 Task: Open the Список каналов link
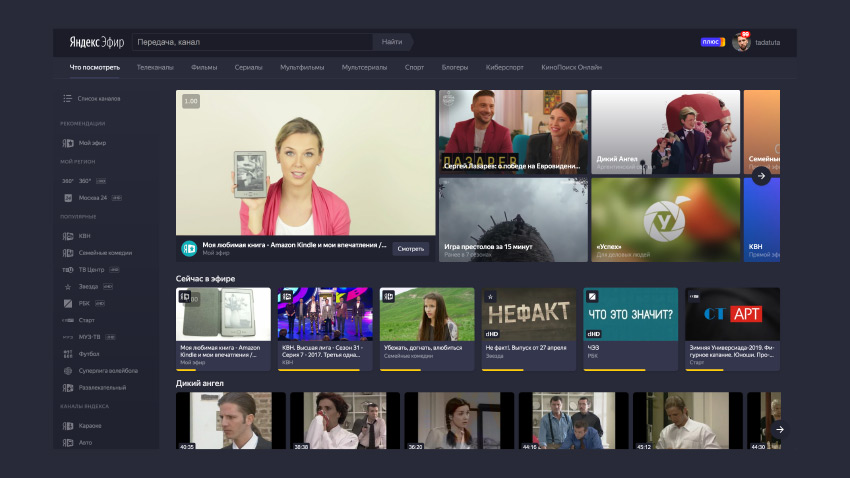click(x=99, y=99)
